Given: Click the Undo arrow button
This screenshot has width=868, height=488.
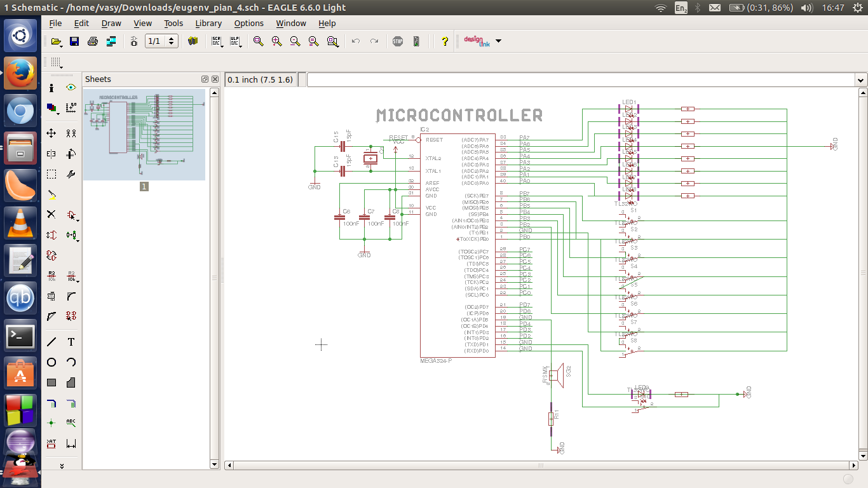Looking at the screenshot, I should pyautogui.click(x=356, y=41).
